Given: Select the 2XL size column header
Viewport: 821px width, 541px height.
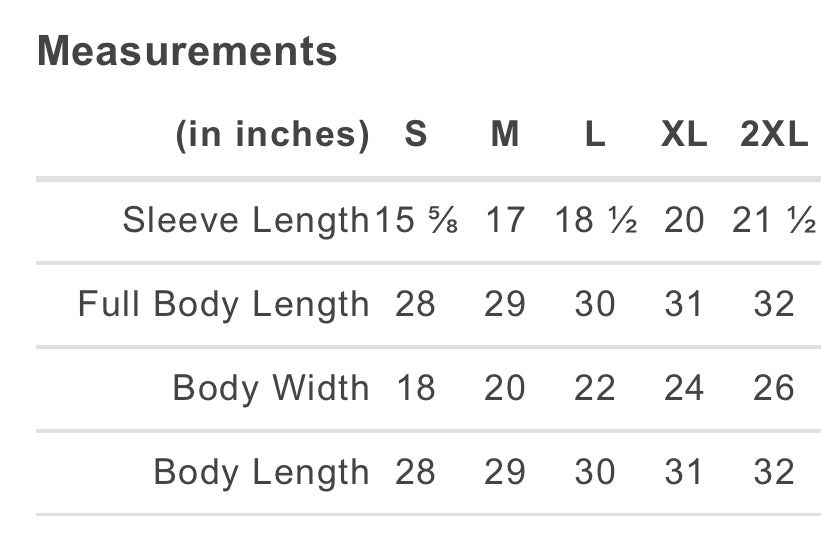Looking at the screenshot, I should point(774,134).
